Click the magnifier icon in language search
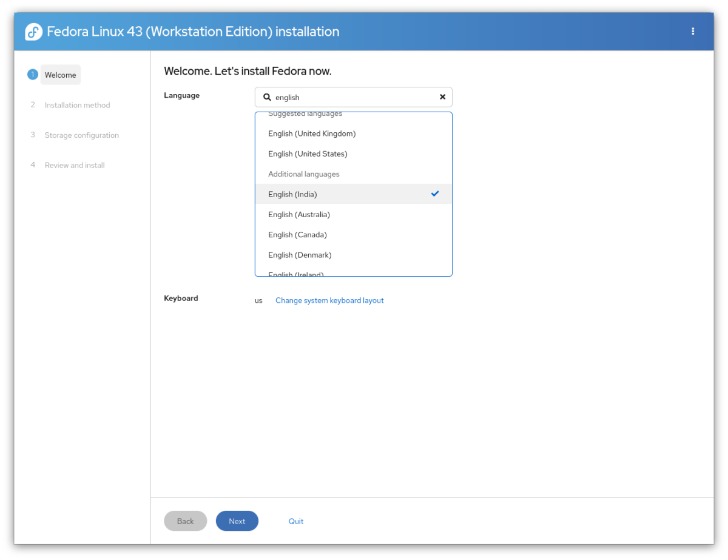 [267, 97]
